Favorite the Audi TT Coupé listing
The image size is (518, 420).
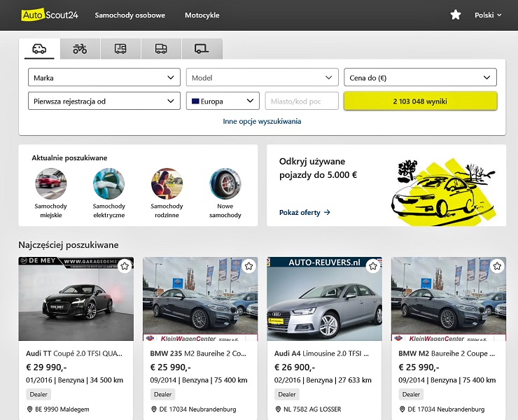125,266
